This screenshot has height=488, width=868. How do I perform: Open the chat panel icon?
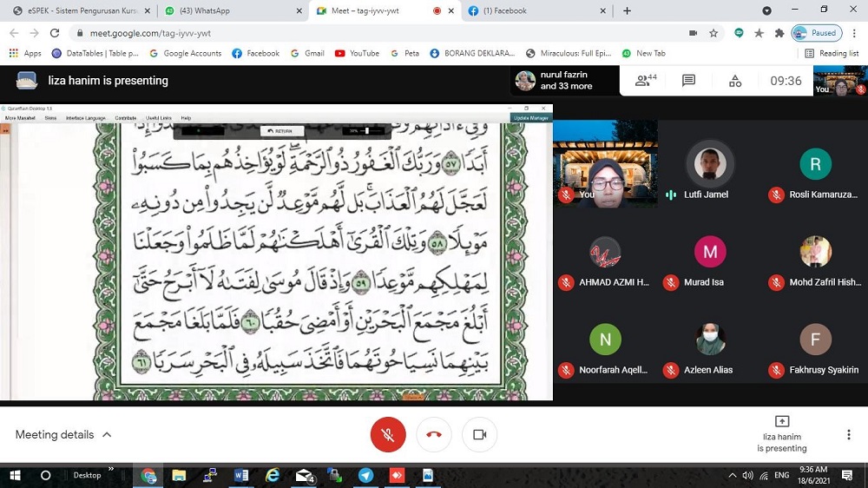tap(688, 81)
